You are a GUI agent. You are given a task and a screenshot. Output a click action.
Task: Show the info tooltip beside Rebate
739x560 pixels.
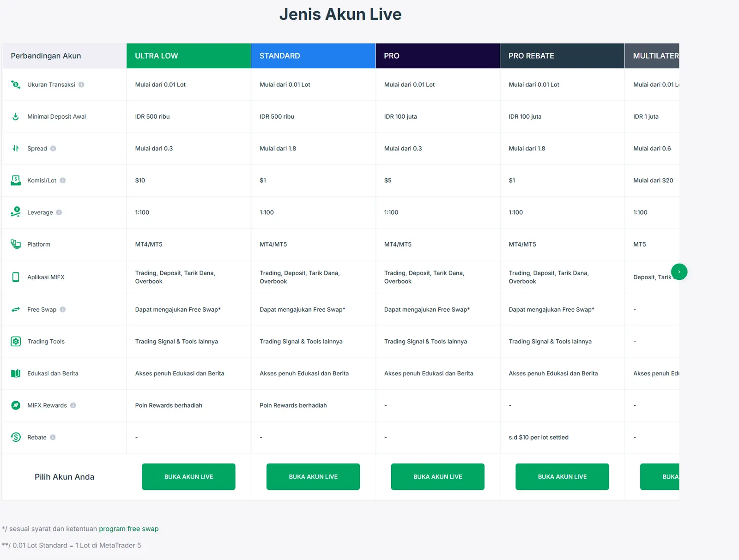click(x=53, y=437)
